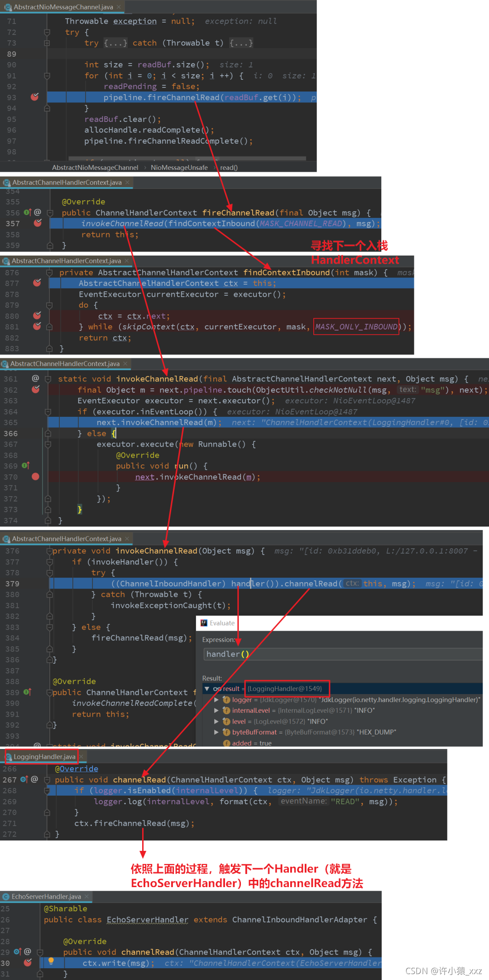Collapse the try block on line 72

47,32
